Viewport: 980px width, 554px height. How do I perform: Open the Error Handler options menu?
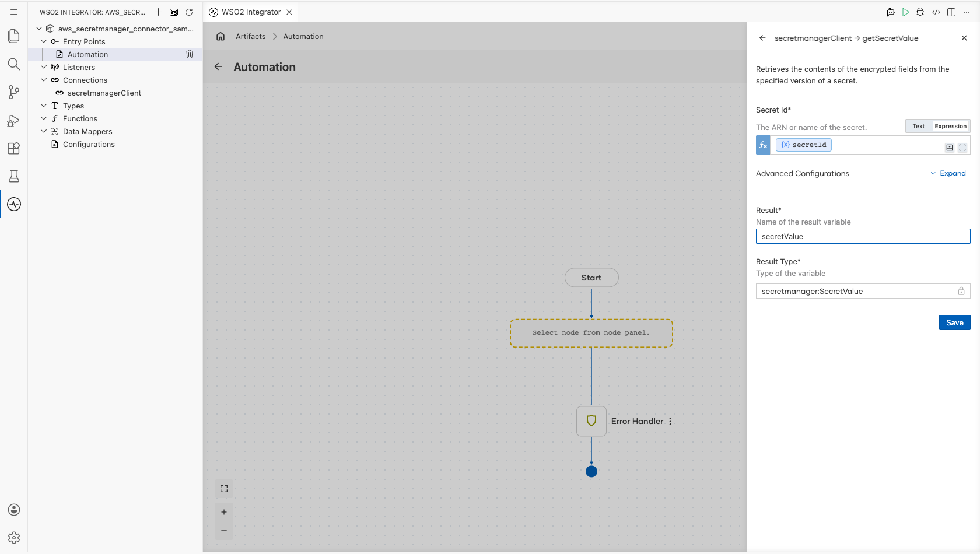(670, 421)
